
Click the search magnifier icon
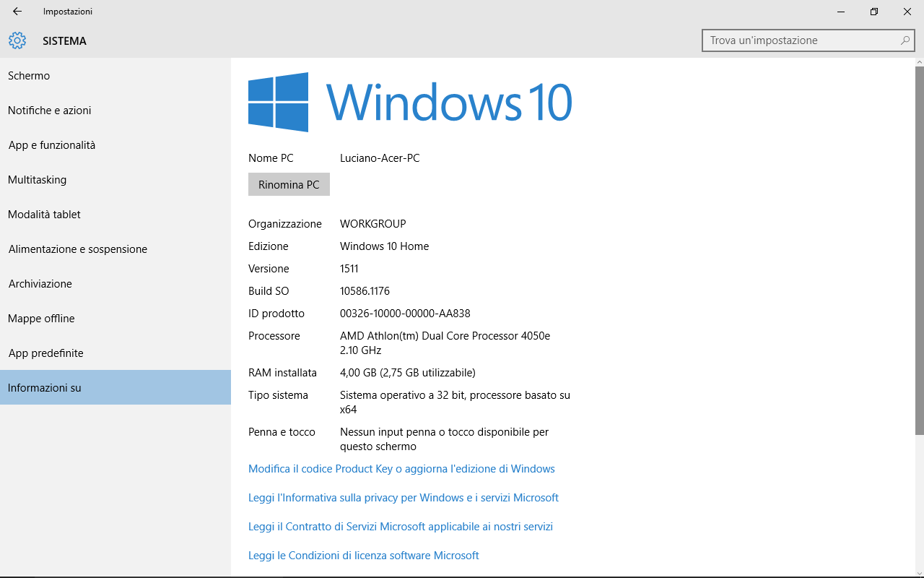point(905,40)
